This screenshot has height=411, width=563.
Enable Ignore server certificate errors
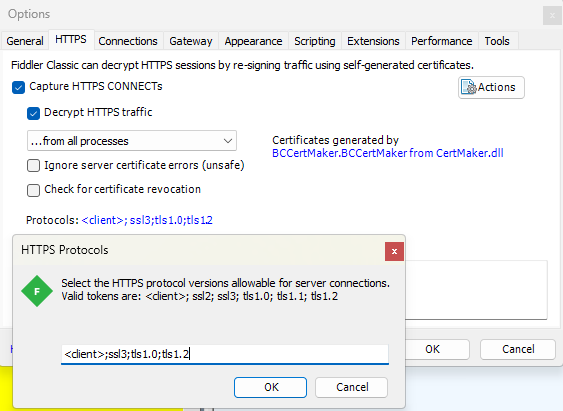pyautogui.click(x=33, y=165)
